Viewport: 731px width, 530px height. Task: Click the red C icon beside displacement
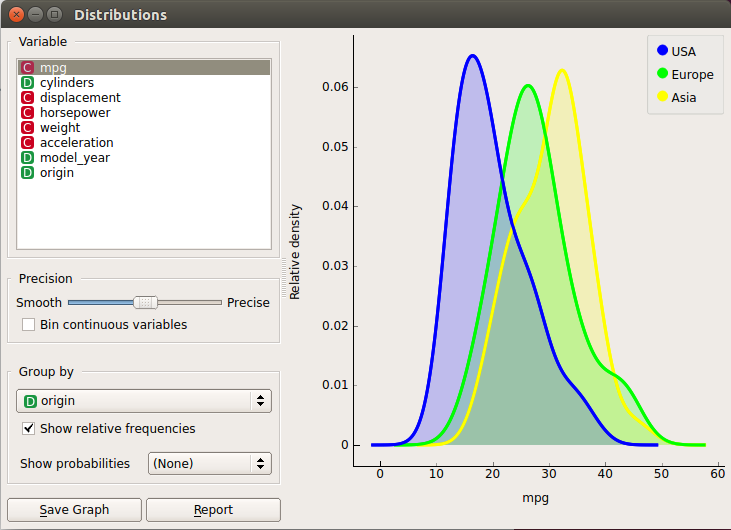click(x=28, y=98)
